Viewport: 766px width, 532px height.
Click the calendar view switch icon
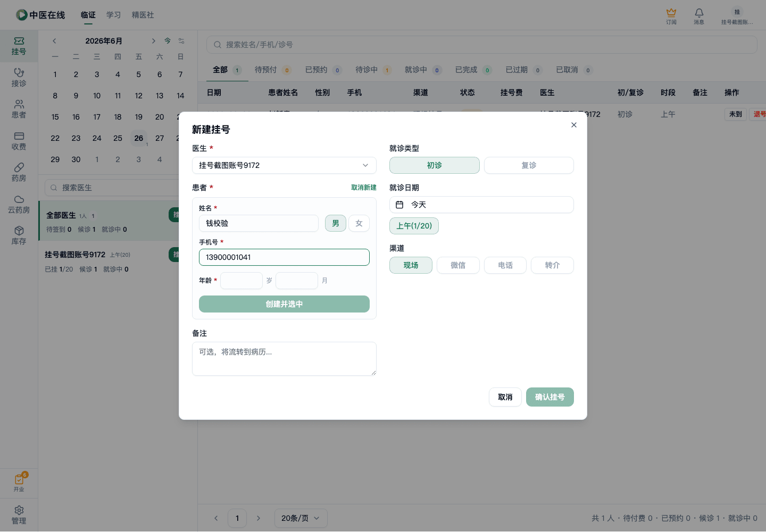coord(181,41)
